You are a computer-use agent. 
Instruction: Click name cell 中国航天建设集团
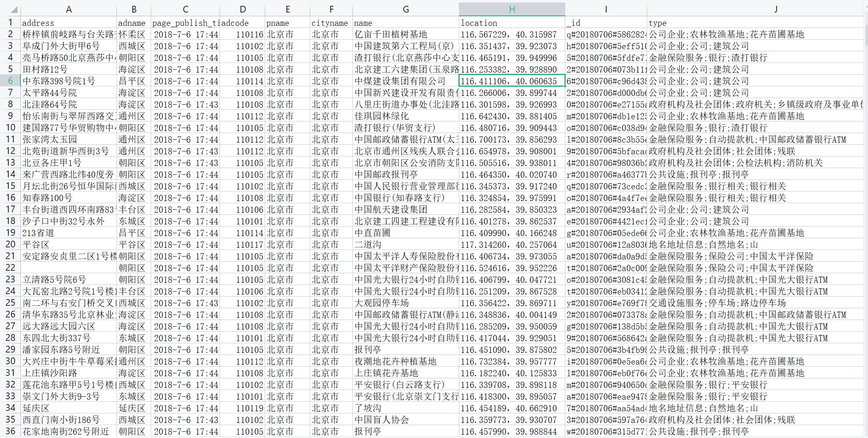coord(405,209)
